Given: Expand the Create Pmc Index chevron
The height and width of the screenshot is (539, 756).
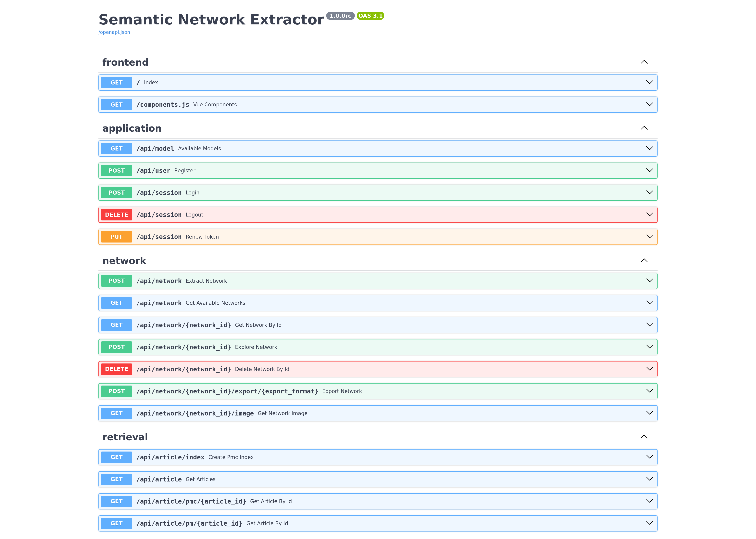Looking at the screenshot, I should pyautogui.click(x=649, y=457).
